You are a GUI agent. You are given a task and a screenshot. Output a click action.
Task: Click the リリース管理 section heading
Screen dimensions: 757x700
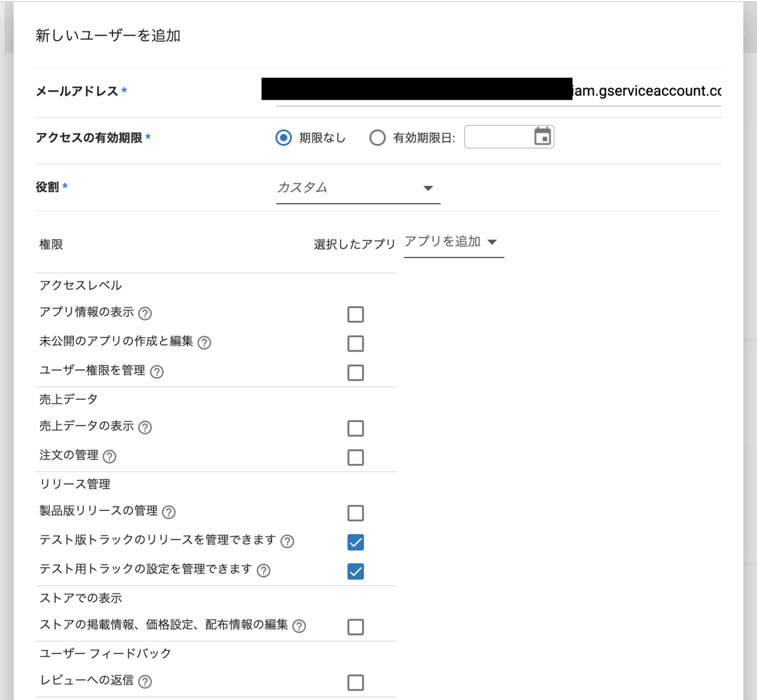click(x=75, y=484)
